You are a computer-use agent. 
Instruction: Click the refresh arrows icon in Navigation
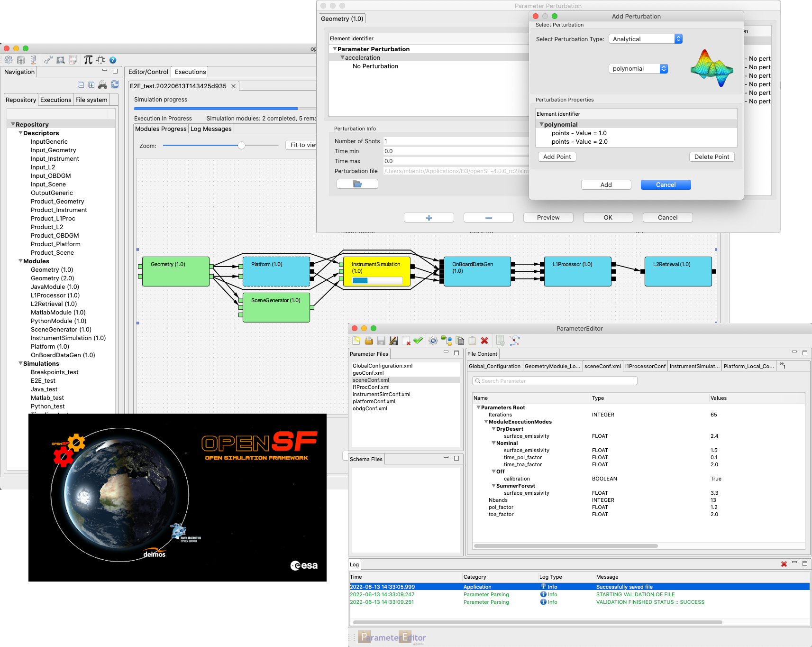pos(115,84)
